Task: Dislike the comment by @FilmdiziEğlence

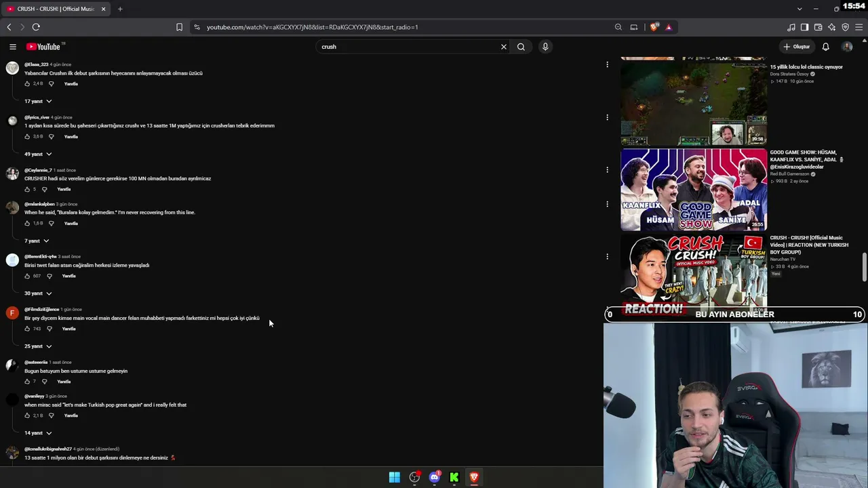Action: (x=49, y=329)
